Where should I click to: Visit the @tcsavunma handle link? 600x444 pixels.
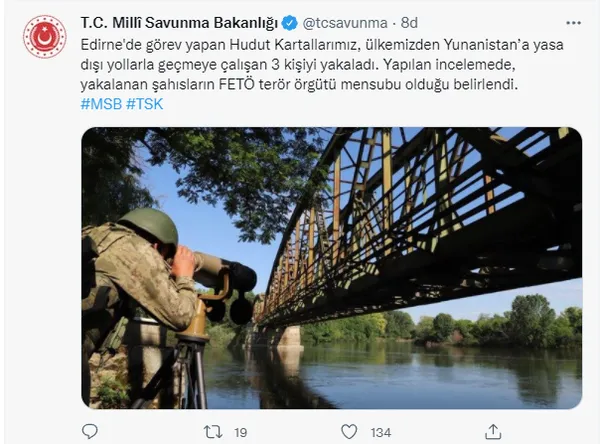345,23
